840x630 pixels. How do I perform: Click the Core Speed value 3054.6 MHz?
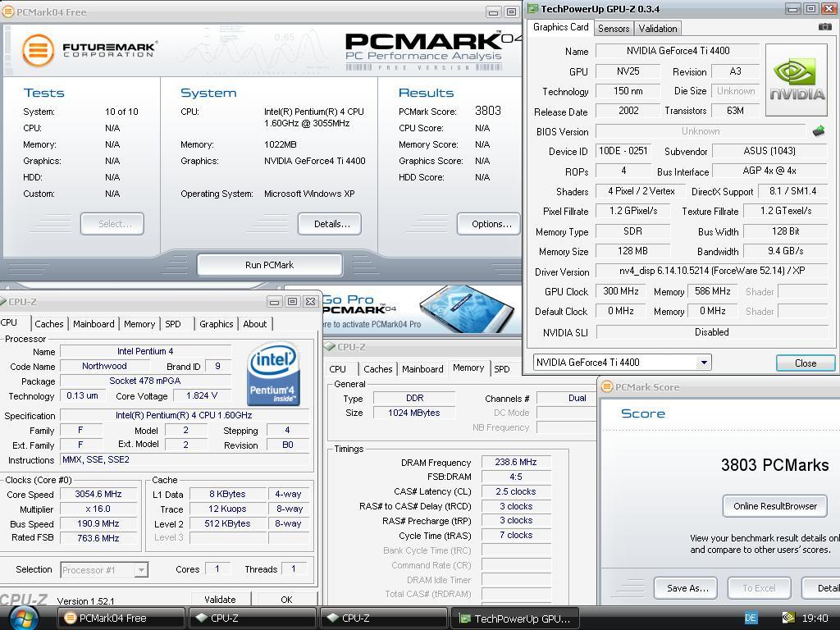(x=98, y=494)
